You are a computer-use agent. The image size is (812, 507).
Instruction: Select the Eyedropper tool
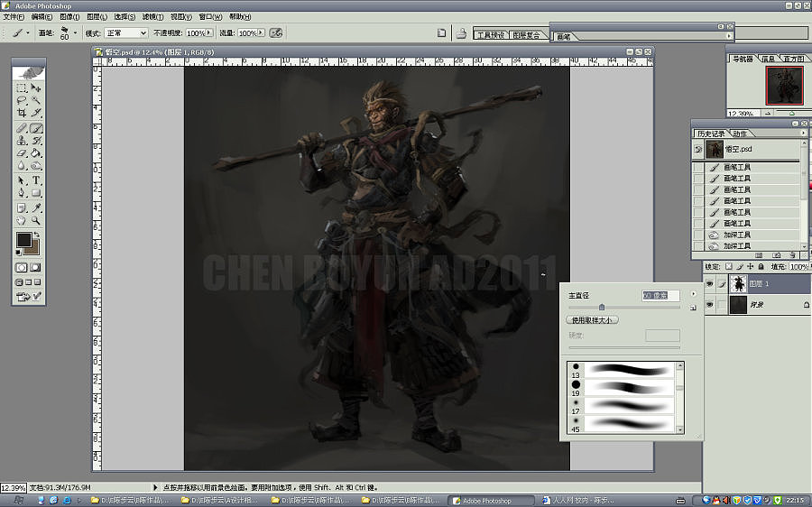pos(37,207)
